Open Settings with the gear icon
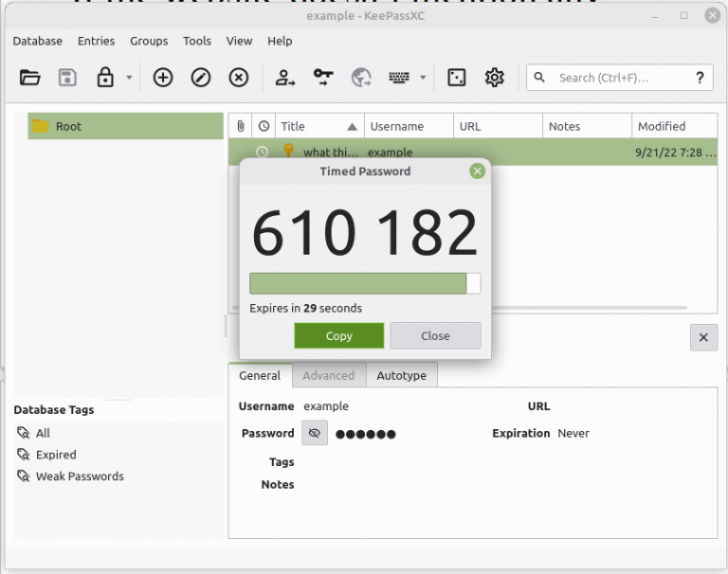 (494, 78)
